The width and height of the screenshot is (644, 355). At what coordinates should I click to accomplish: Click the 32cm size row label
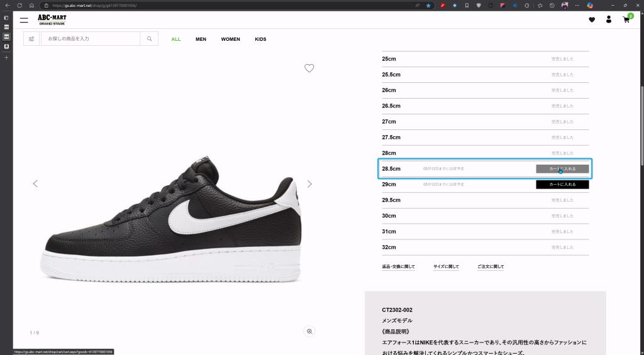389,248
